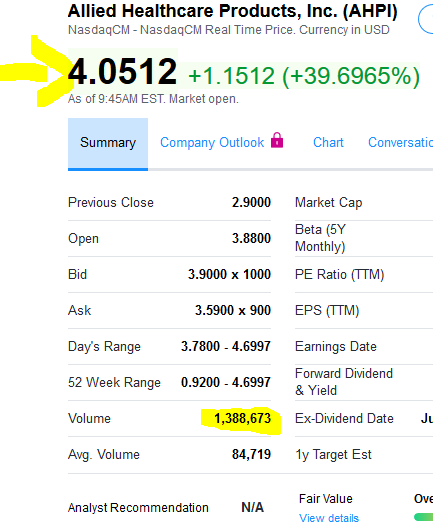Click the Forward Dividend & Yield label

344,382
